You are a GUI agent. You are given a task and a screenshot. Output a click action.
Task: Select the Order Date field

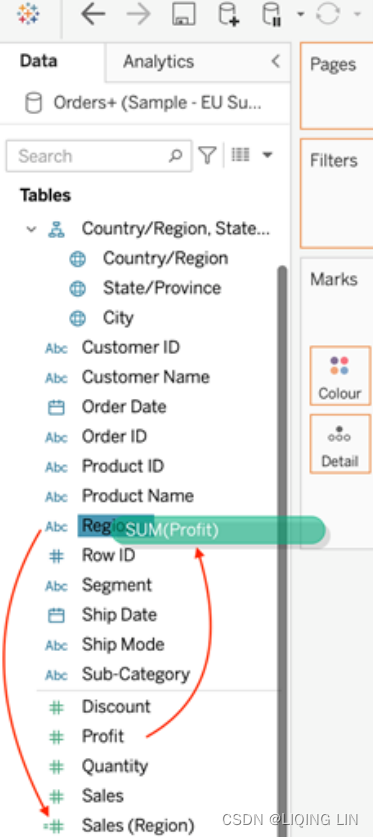[x=124, y=407]
